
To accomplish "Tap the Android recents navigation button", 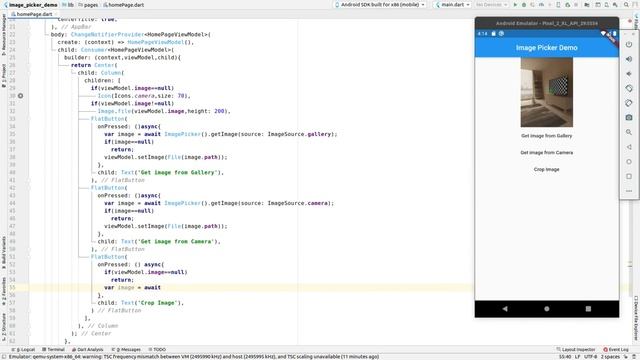I will (588, 309).
